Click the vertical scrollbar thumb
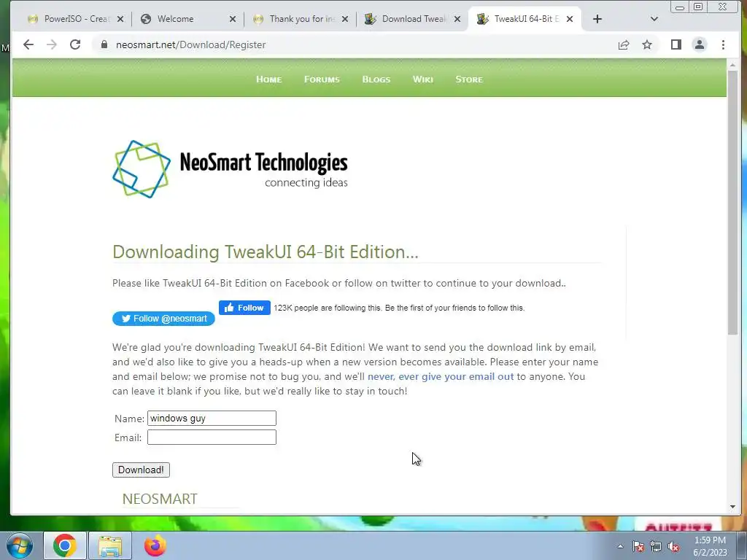The image size is (747, 560). 732,203
